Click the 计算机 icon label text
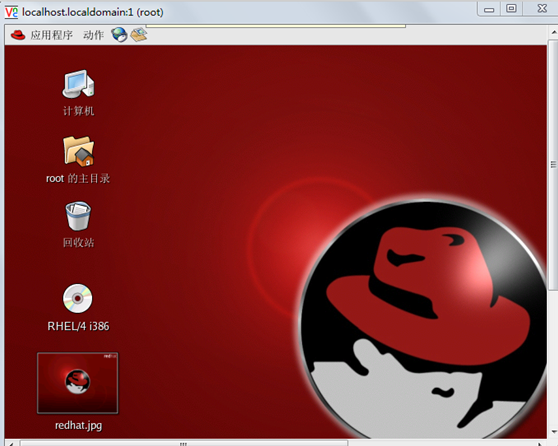The height and width of the screenshot is (446, 558). tap(79, 111)
